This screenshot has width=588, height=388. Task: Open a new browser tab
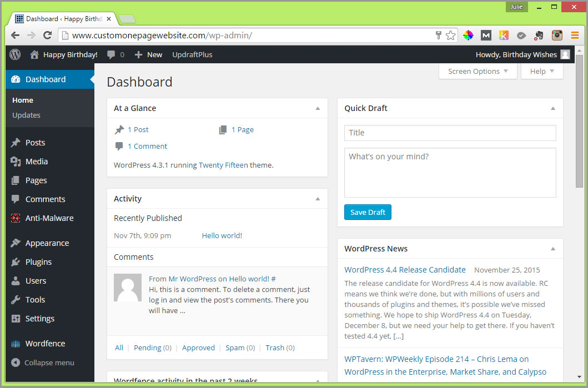[x=127, y=19]
